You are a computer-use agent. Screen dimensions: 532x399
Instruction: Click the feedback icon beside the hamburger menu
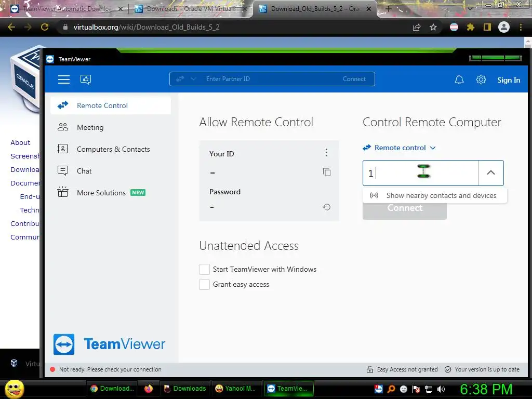[x=86, y=79]
